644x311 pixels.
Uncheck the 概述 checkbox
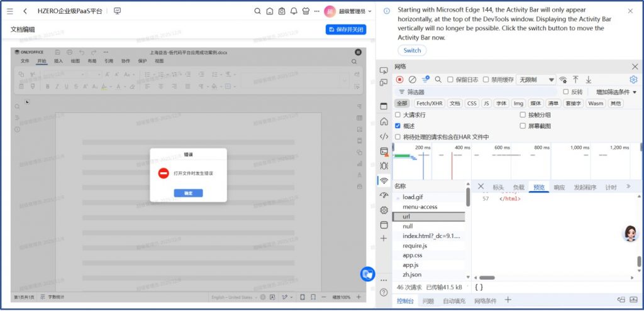[x=397, y=126]
